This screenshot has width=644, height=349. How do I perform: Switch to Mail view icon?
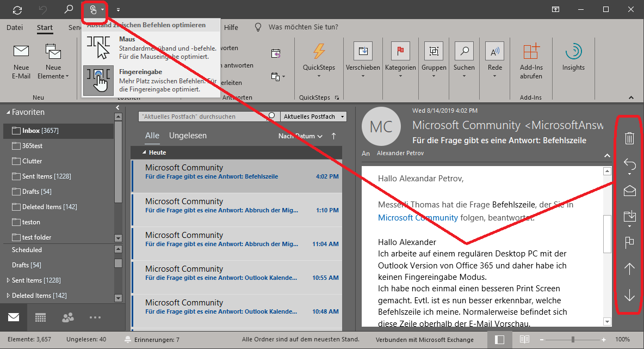(14, 317)
